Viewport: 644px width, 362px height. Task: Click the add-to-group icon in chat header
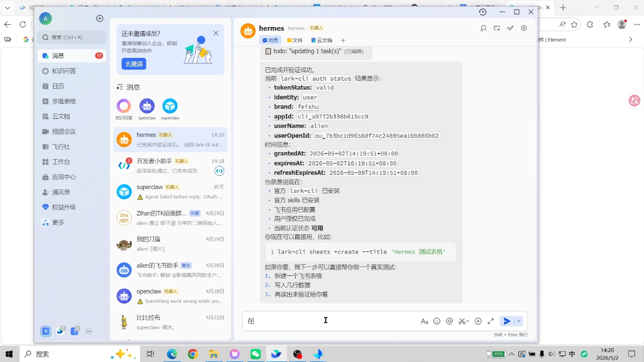497,28
